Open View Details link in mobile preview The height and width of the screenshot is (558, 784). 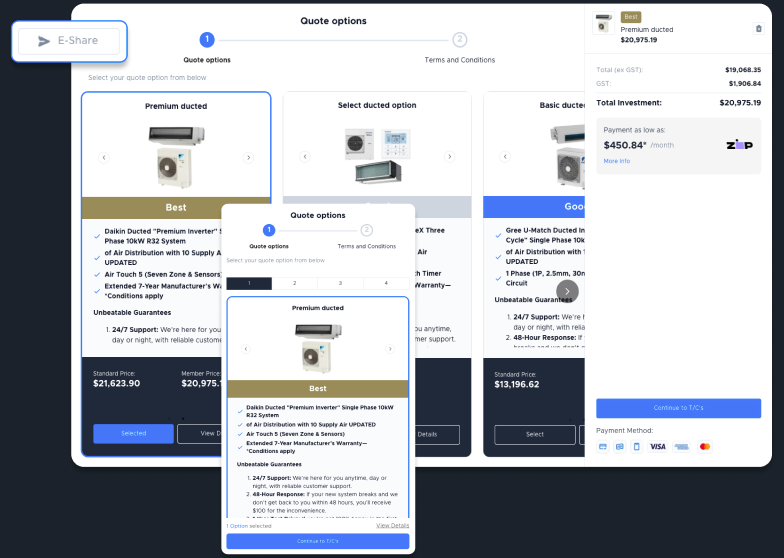(x=392, y=525)
